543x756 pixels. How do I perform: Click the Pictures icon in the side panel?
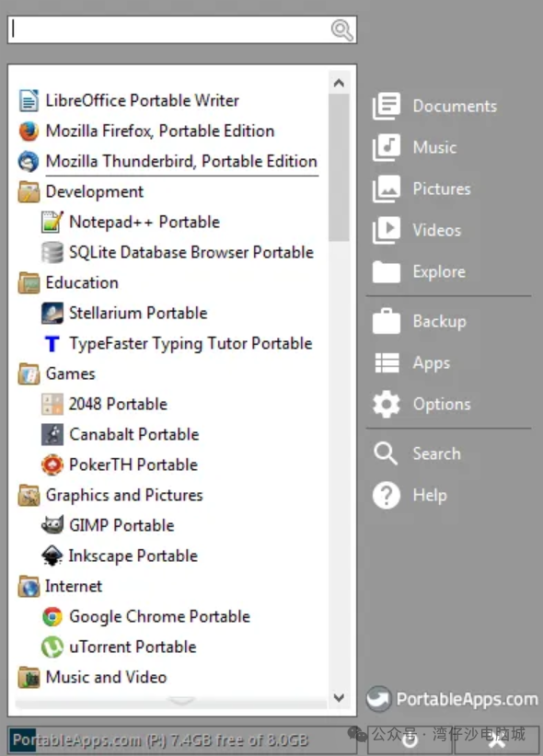(x=387, y=189)
